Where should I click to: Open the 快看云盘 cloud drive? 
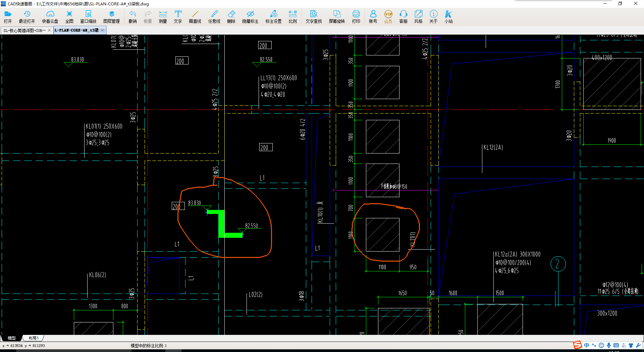(50, 16)
